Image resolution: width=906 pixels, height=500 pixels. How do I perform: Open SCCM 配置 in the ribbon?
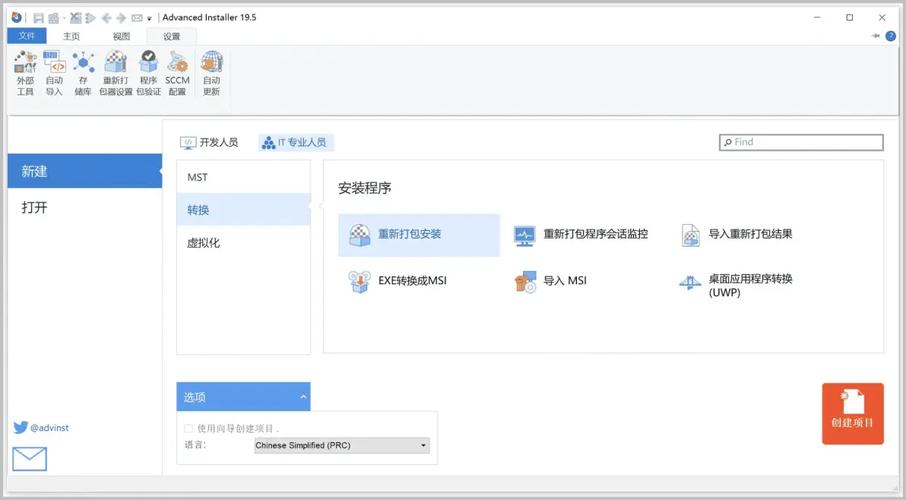pos(177,73)
